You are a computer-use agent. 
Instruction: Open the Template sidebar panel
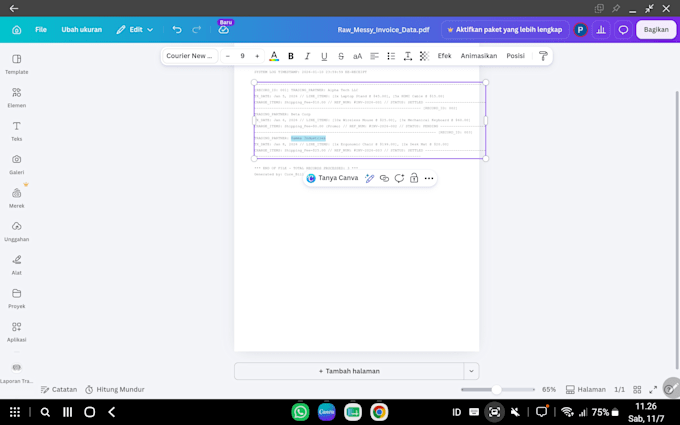16,64
